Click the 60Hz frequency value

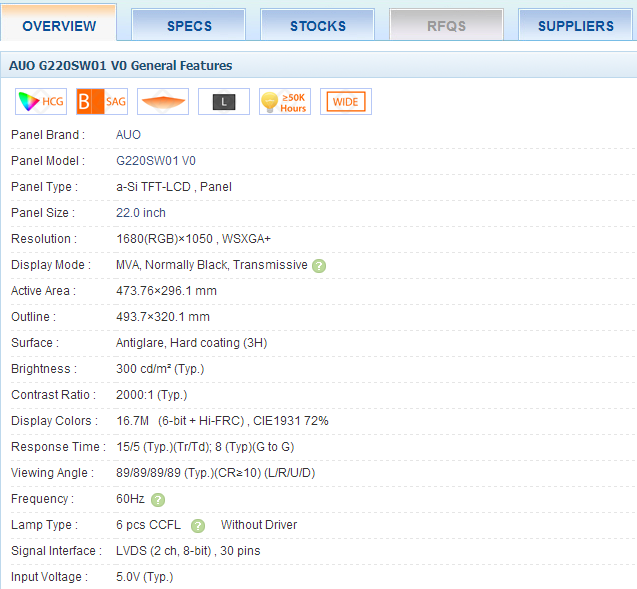tap(130, 499)
